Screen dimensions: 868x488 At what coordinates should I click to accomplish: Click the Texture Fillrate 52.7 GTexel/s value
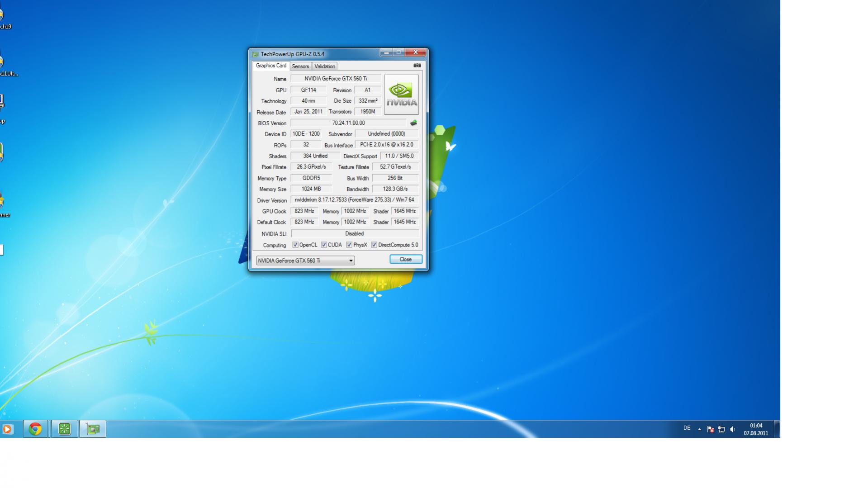pyautogui.click(x=395, y=167)
